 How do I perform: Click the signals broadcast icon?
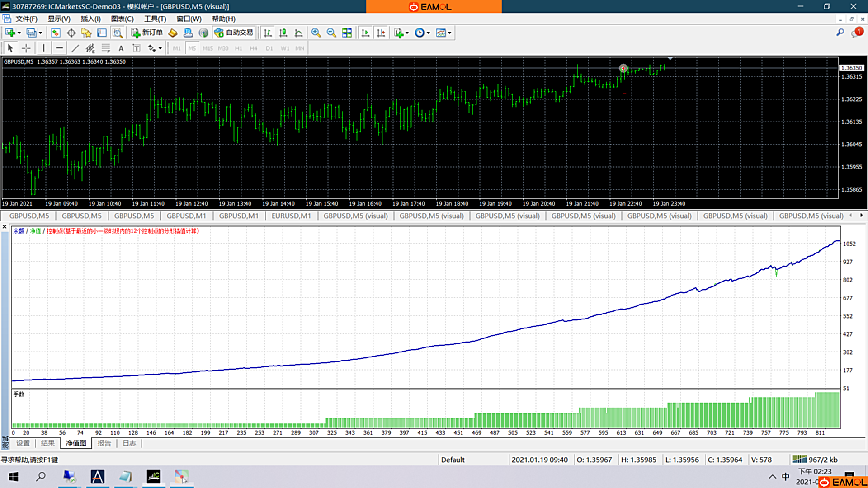click(203, 33)
